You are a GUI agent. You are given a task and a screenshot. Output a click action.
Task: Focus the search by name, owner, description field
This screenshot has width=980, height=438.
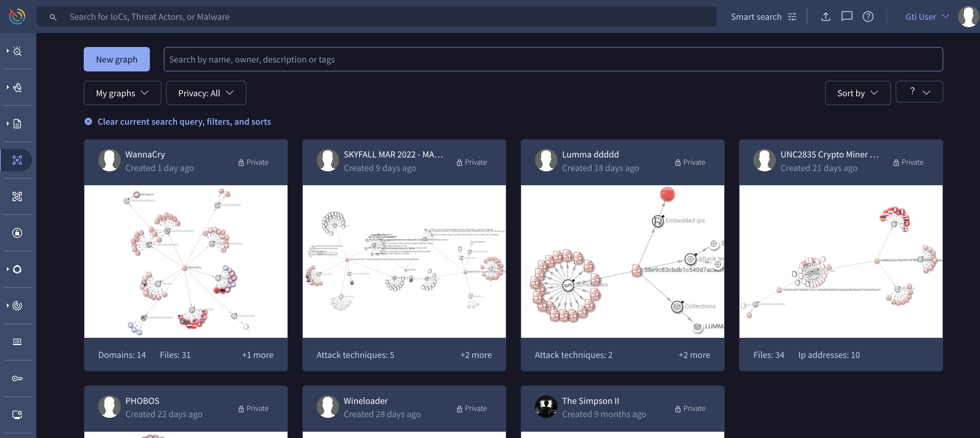click(553, 59)
